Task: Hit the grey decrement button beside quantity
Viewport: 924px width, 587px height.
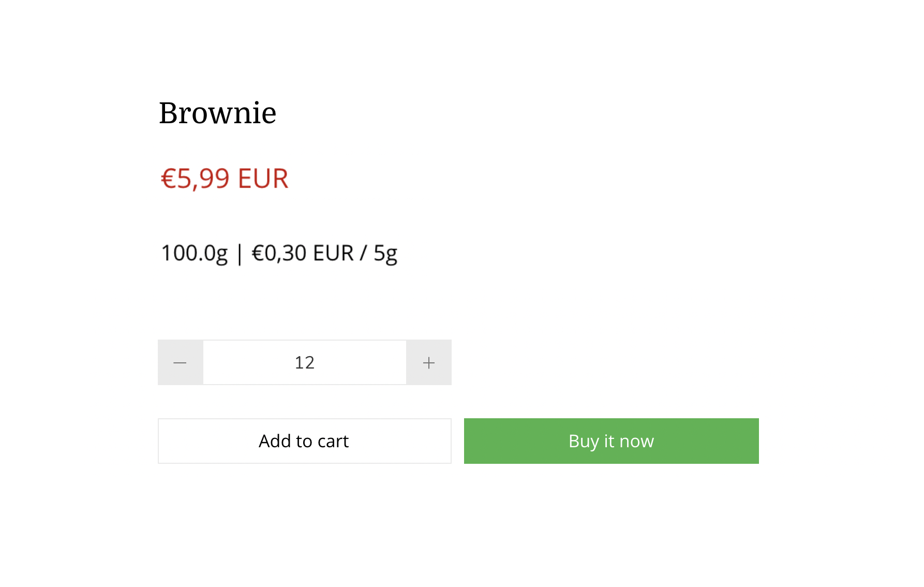Action: [x=180, y=363]
